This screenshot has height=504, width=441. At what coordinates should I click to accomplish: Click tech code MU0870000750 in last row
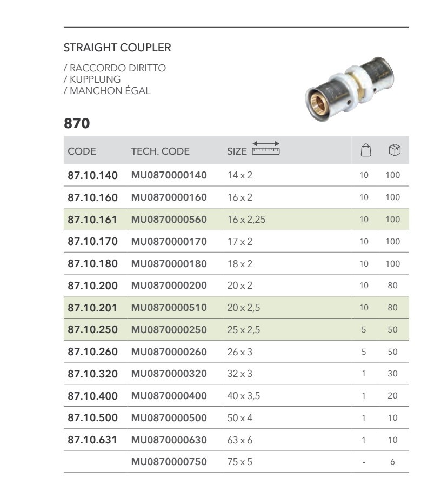coord(169,462)
